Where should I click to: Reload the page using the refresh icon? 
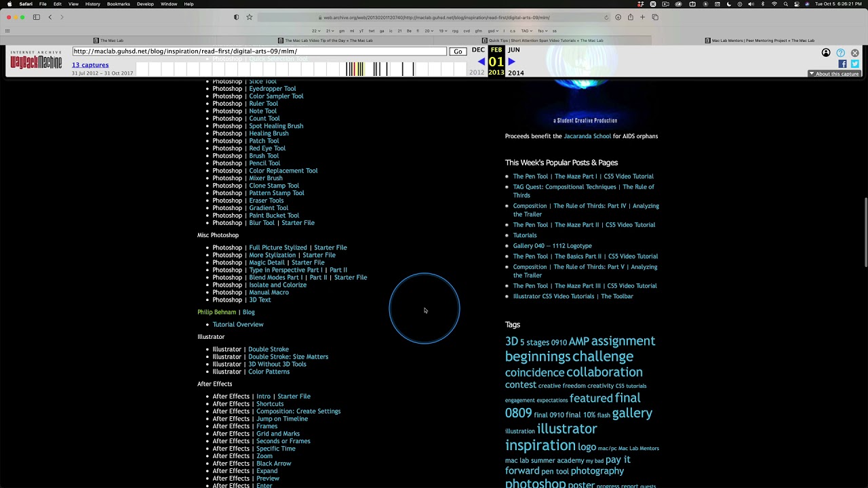606,18
